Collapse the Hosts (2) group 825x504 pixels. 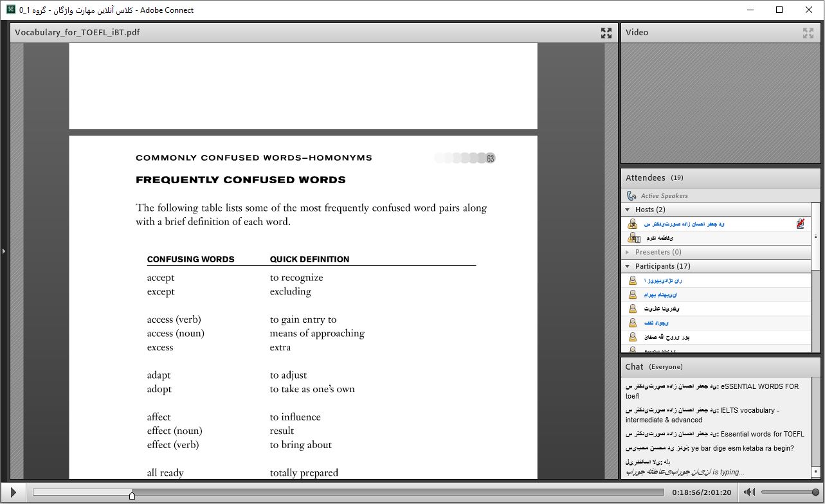pyautogui.click(x=628, y=210)
